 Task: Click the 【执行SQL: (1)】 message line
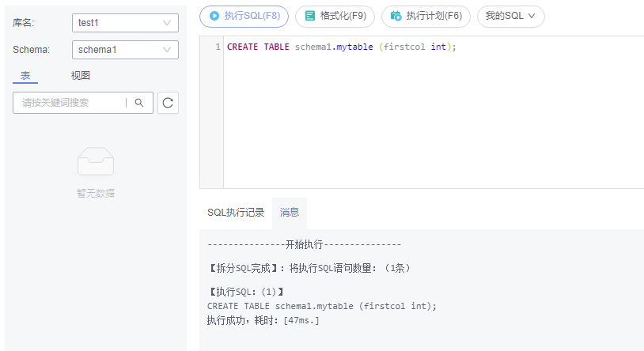[245, 292]
